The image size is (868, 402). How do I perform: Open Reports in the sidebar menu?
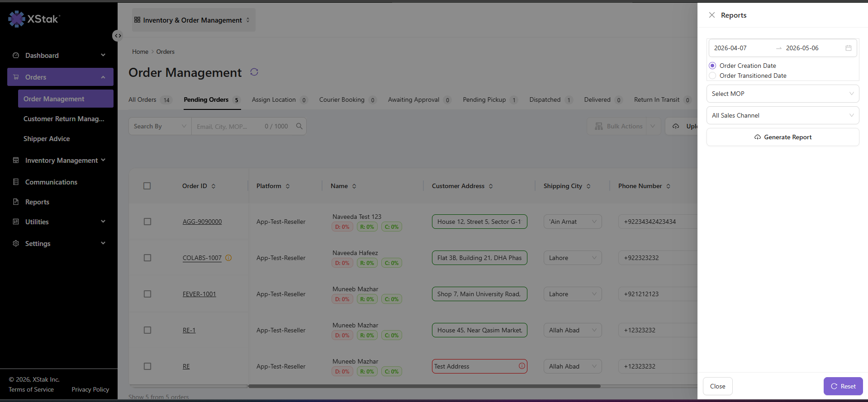tap(37, 202)
